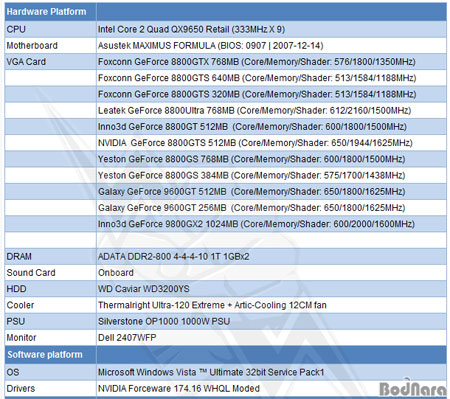Click the WD Caviar WD3200YS value
450x399 pixels.
[144, 289]
